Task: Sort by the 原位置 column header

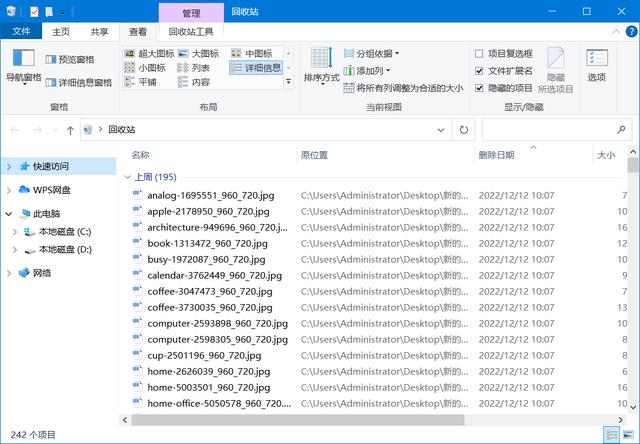Action: tap(314, 155)
